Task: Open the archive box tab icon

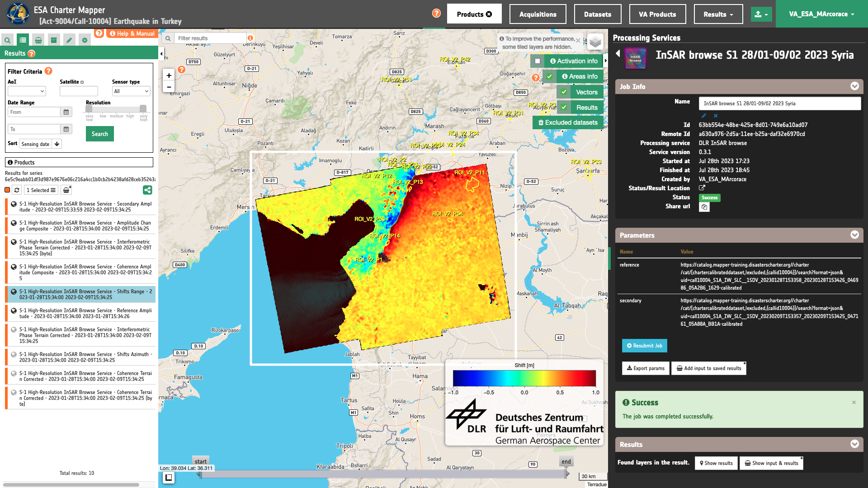Action: point(54,40)
